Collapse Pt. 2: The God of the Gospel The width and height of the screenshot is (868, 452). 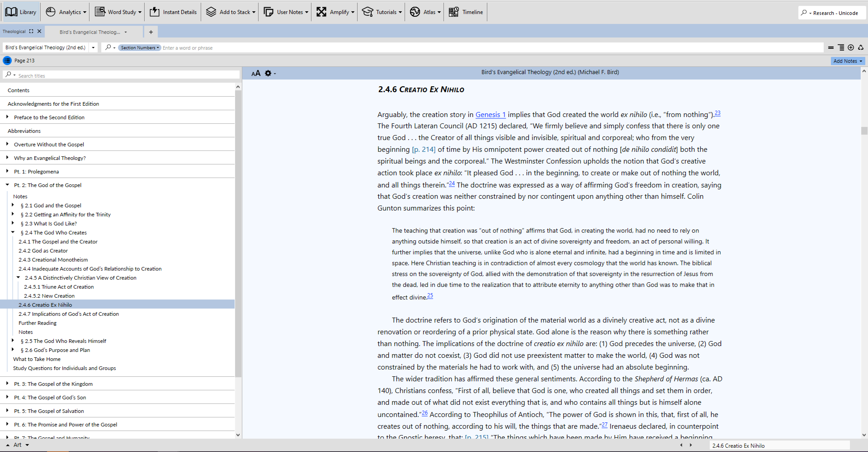[7, 185]
